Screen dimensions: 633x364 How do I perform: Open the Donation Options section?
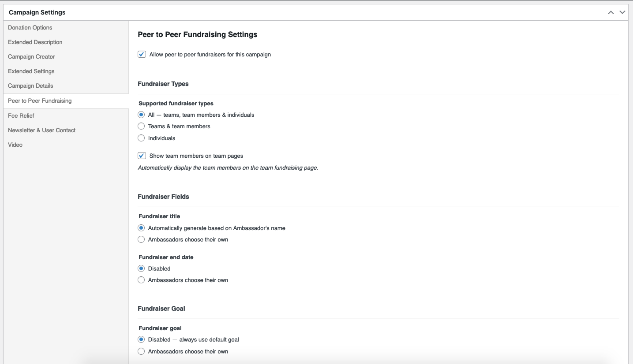click(x=30, y=27)
